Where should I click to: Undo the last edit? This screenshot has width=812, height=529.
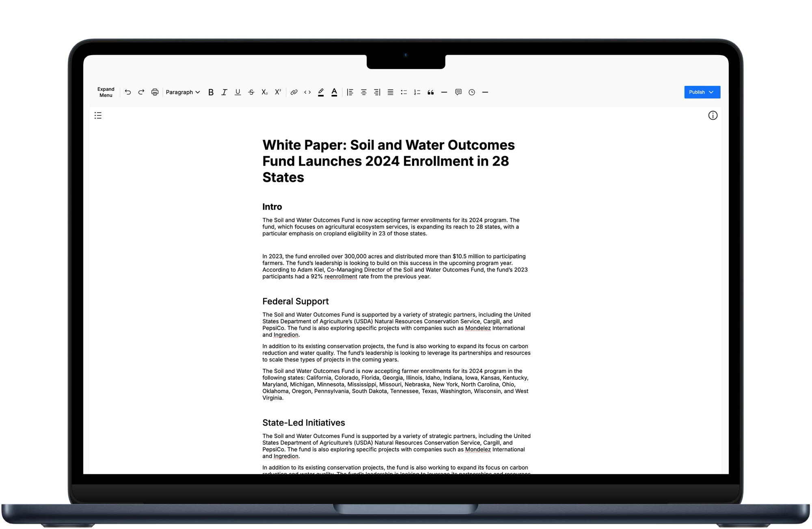pyautogui.click(x=128, y=92)
